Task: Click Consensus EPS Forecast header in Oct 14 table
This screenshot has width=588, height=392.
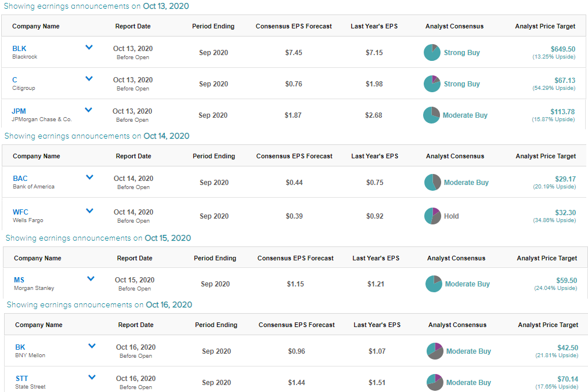Action: [294, 156]
